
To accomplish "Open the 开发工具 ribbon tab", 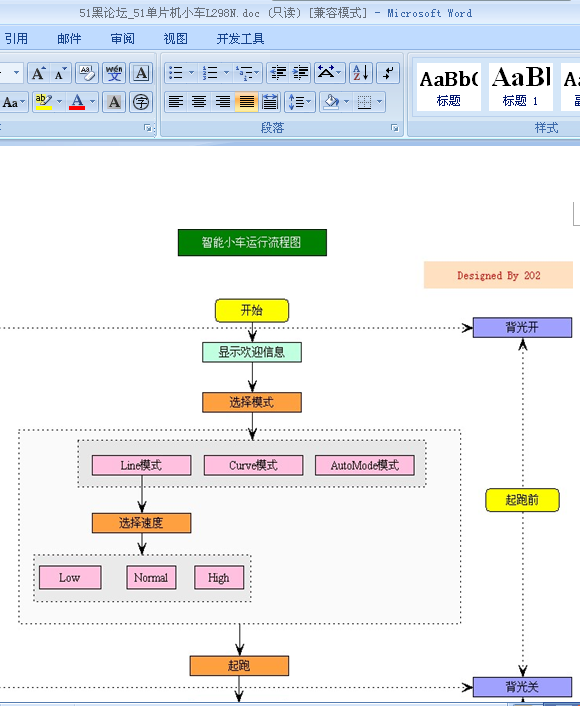I will click(x=240, y=39).
